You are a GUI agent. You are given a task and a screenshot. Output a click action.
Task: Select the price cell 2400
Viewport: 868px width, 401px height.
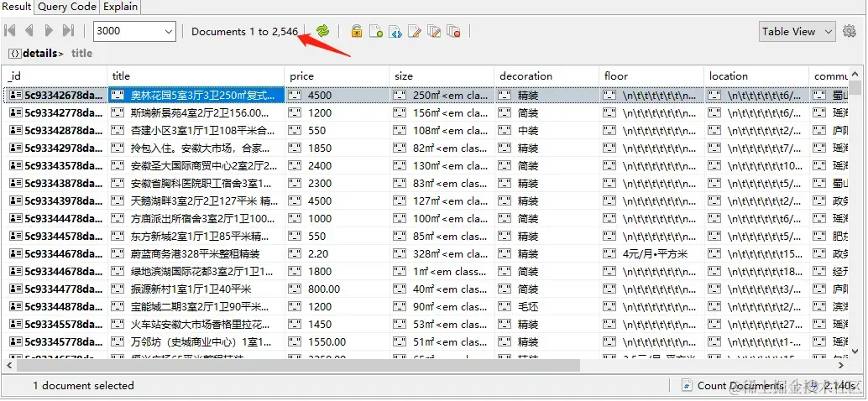click(x=337, y=165)
